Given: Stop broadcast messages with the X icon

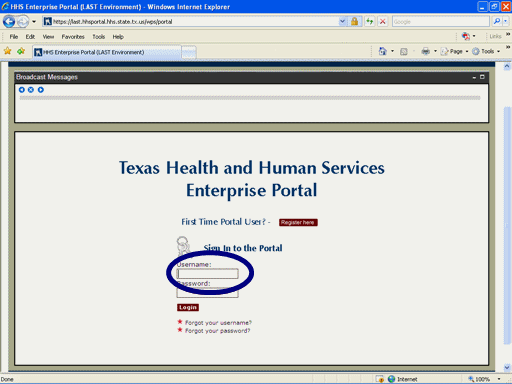Looking at the screenshot, I should coord(31,90).
